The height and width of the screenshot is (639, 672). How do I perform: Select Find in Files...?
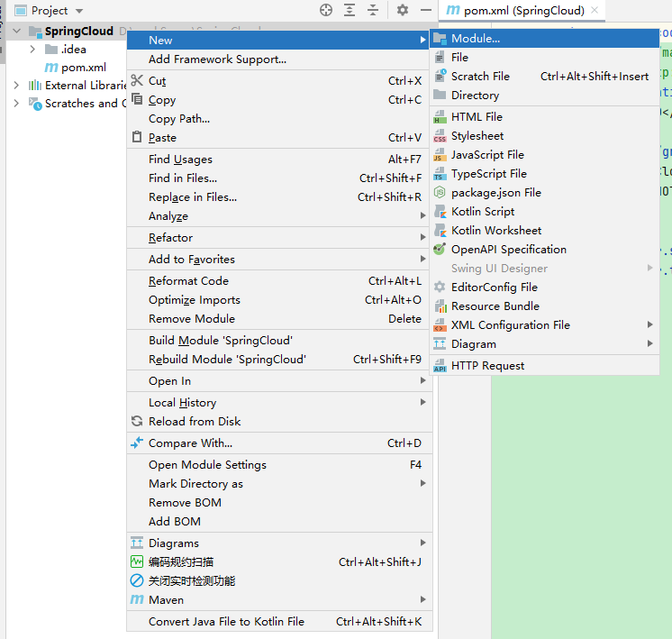(x=279, y=178)
